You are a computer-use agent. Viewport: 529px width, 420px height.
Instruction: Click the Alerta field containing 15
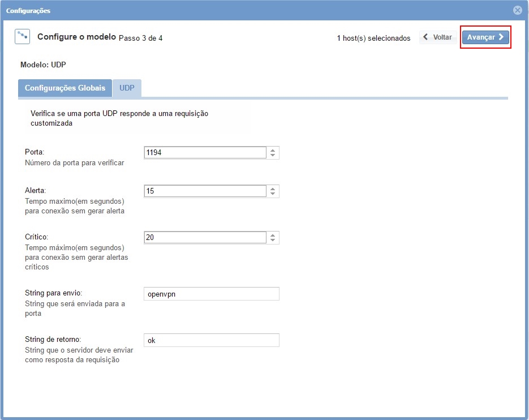pyautogui.click(x=205, y=191)
